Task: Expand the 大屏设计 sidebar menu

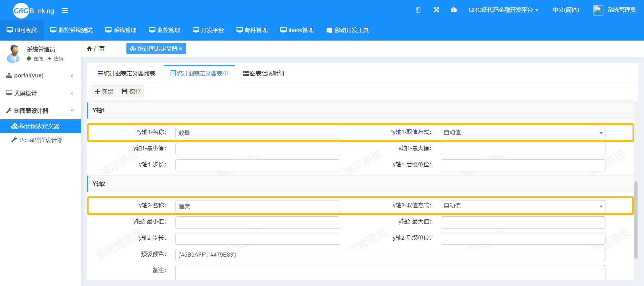Action: pos(41,93)
